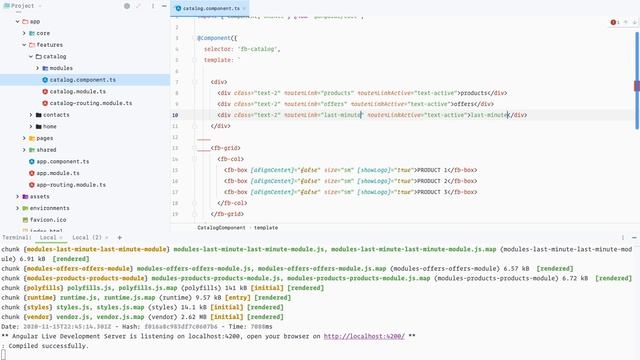Expand the modules folder
This screenshot has height=360, width=640.
click(x=37, y=68)
